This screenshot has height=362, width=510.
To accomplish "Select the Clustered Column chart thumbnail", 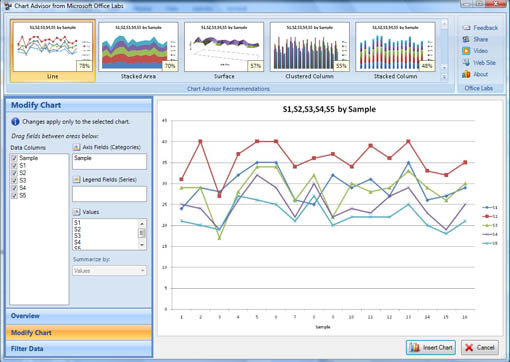I will (x=309, y=51).
